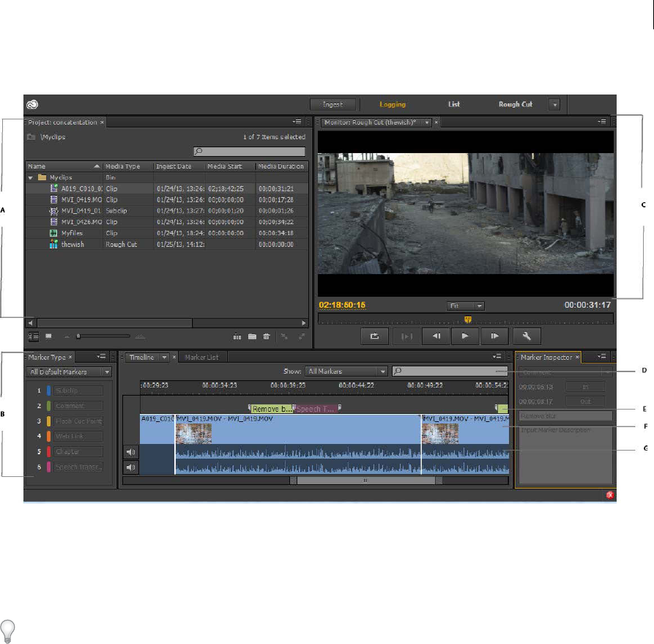Click the red error icon in status bar
The width and height of the screenshot is (654, 644).
pos(610,495)
